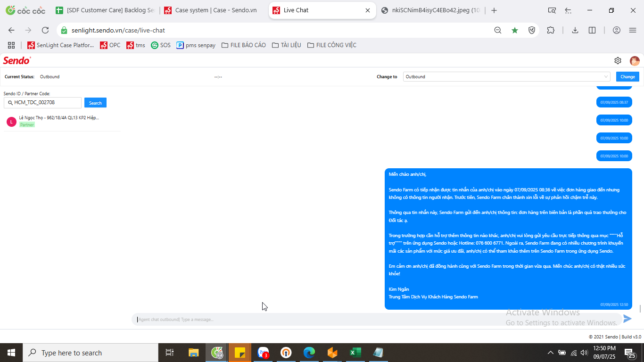Click the Sendo logo
The image size is (644, 362).
coord(17,60)
